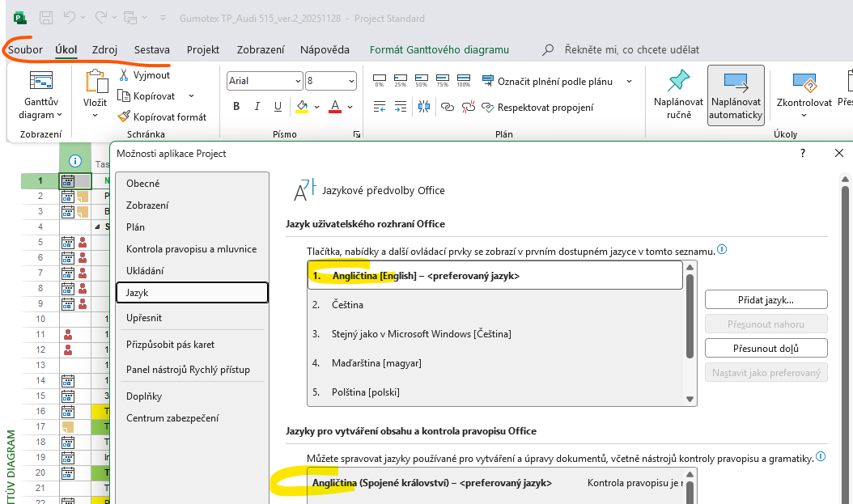Open Písmo dialog launcher
Screen dimensions: 853x504
click(x=357, y=134)
